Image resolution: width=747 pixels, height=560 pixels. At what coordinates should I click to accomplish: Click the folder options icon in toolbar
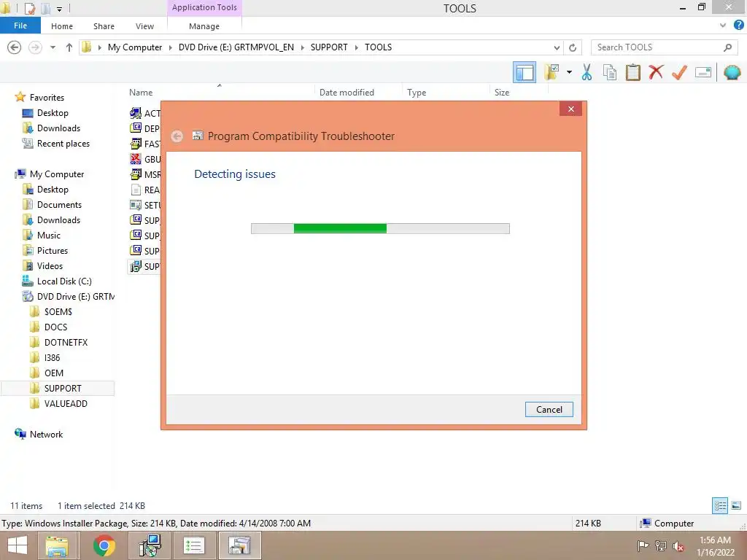click(x=551, y=72)
